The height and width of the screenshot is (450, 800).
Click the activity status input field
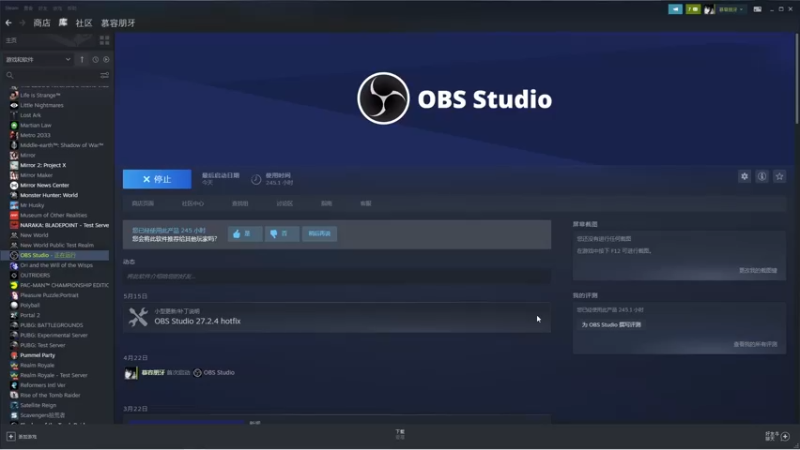click(x=337, y=277)
